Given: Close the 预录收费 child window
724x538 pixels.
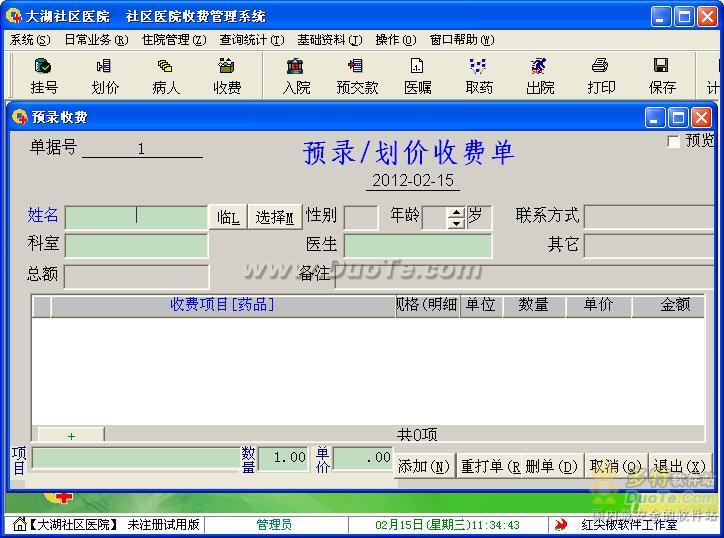Looking at the screenshot, I should 701,118.
